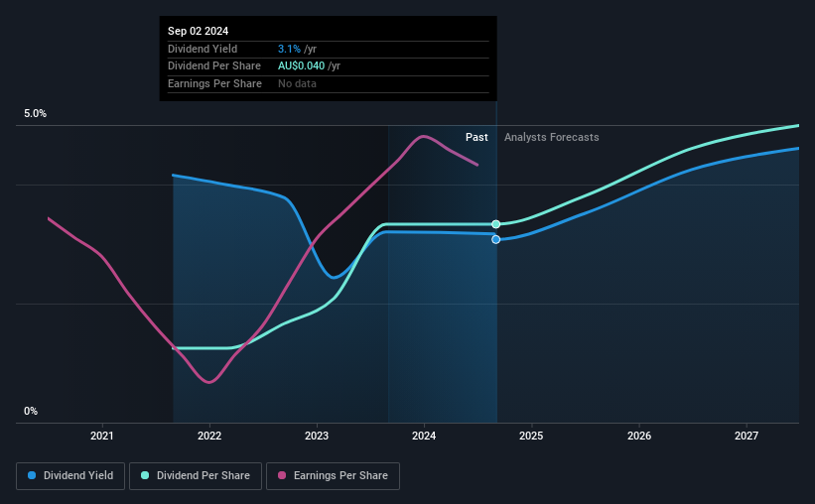The width and height of the screenshot is (815, 504).
Task: Click the 0% y-axis label
Action: pos(31,411)
